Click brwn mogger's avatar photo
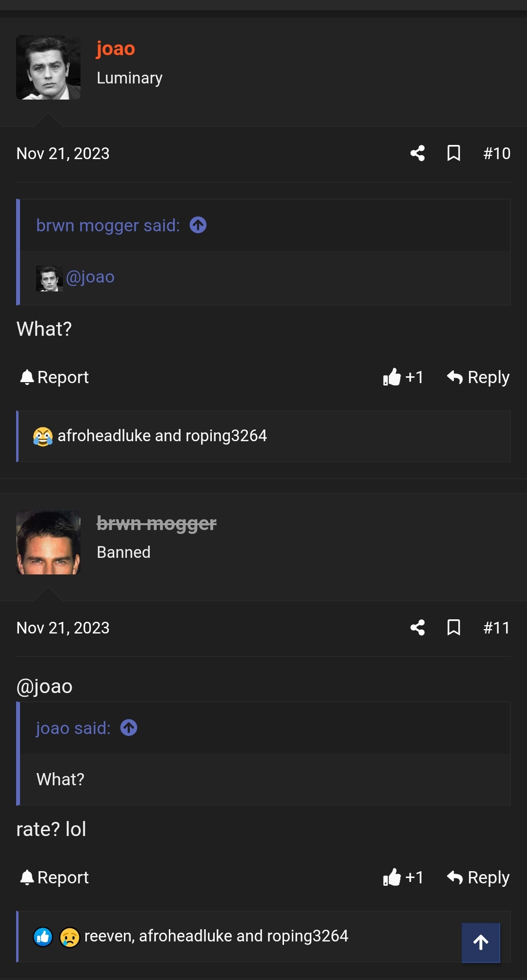This screenshot has width=527, height=980. [x=48, y=542]
